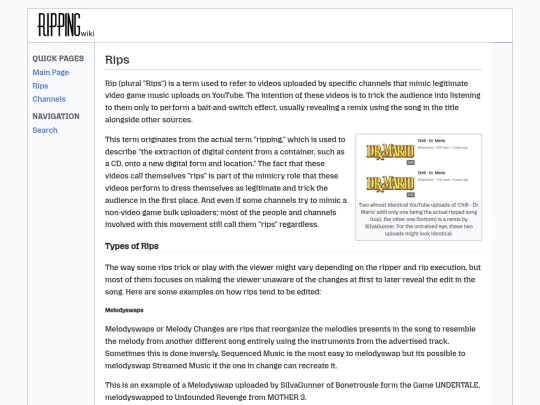This screenshot has width=540, height=405.
Task: Click the Ripping wiki logo
Action: [66, 25]
